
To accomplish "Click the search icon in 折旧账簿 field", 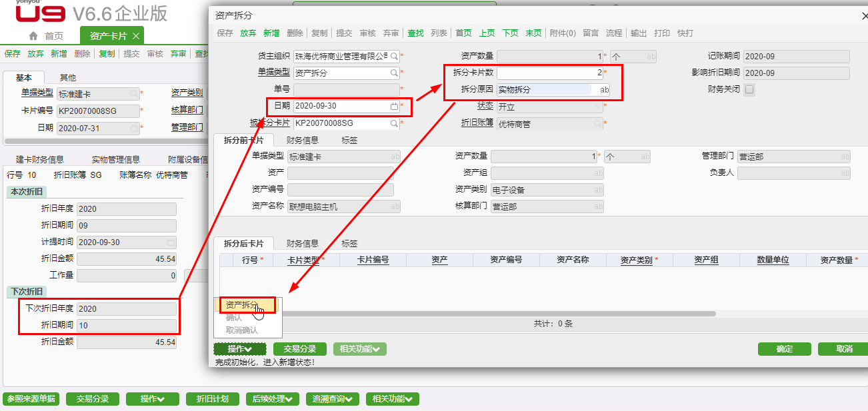I will 597,123.
